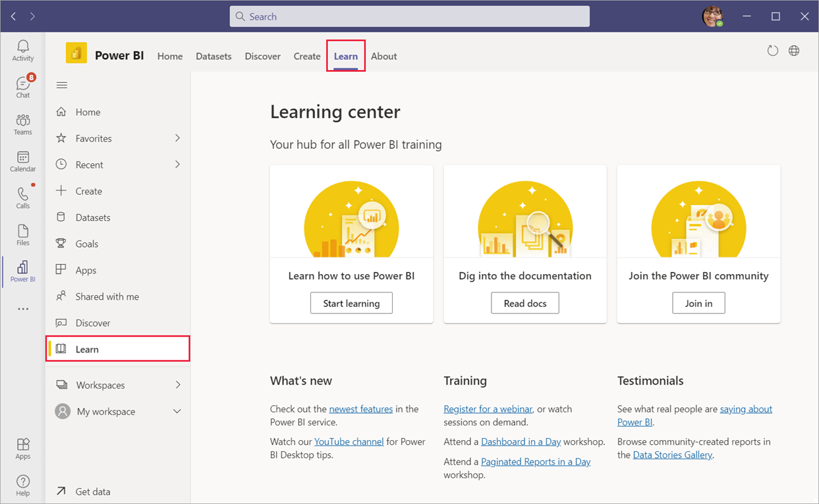819x504 pixels.
Task: Click the refresh icon in Power BI header
Action: point(772,51)
